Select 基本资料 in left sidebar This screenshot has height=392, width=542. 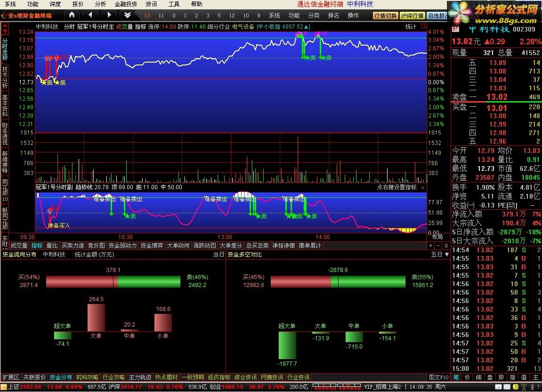5,105
